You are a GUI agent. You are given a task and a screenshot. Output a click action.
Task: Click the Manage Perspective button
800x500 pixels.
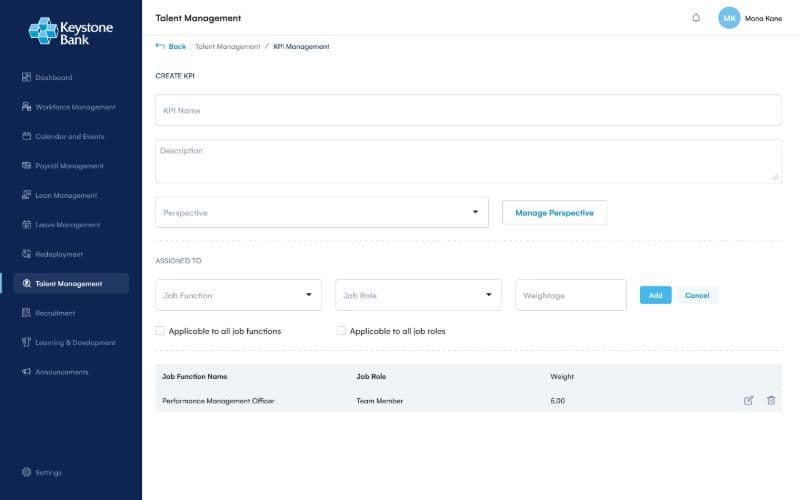(555, 213)
